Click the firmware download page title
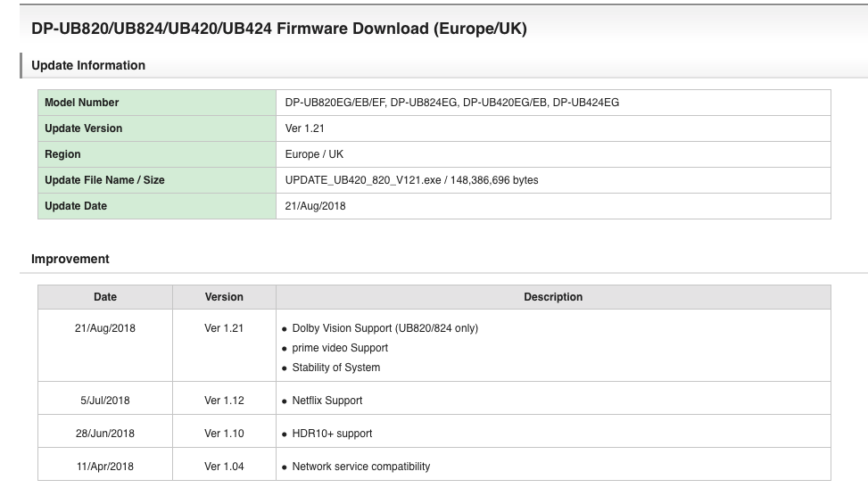 click(278, 29)
